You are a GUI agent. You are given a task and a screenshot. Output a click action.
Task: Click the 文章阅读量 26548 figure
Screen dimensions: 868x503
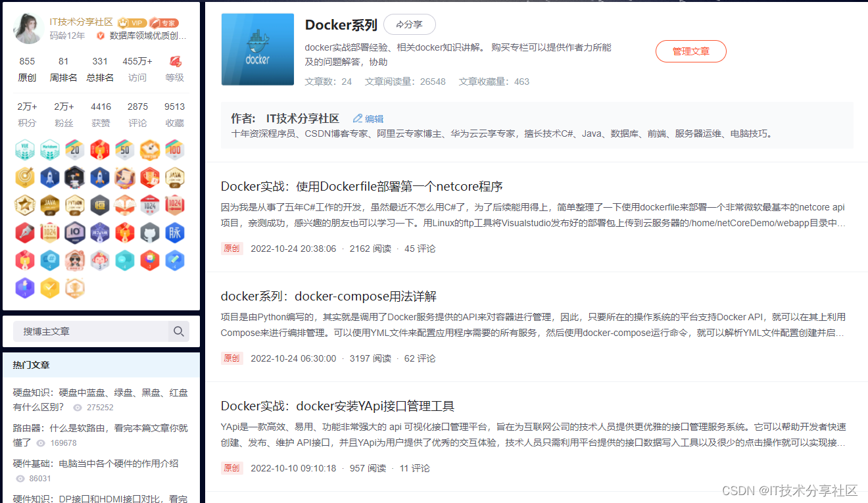tap(405, 82)
